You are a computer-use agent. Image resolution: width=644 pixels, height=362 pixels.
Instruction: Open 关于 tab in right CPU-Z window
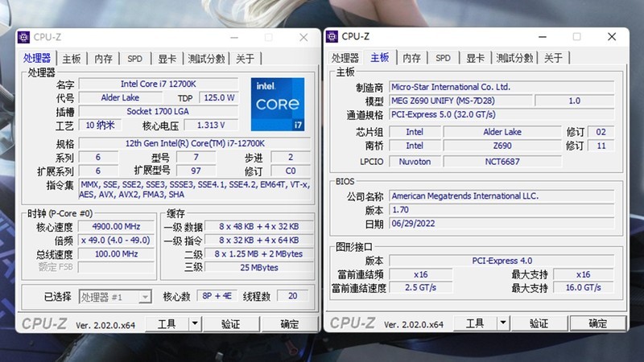coord(553,58)
